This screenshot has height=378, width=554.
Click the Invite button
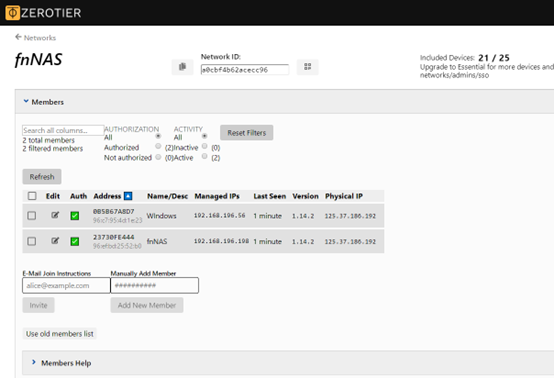coord(39,305)
